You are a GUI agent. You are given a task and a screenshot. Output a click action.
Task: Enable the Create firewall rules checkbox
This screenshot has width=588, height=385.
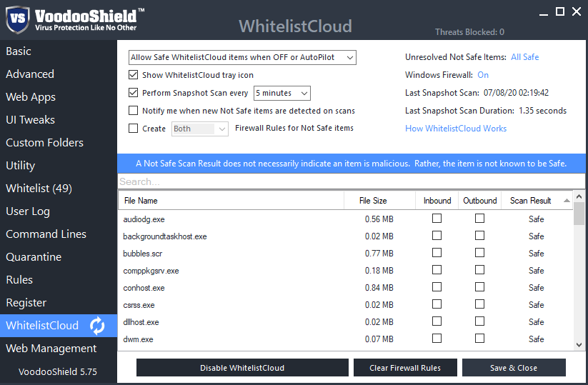click(x=133, y=129)
